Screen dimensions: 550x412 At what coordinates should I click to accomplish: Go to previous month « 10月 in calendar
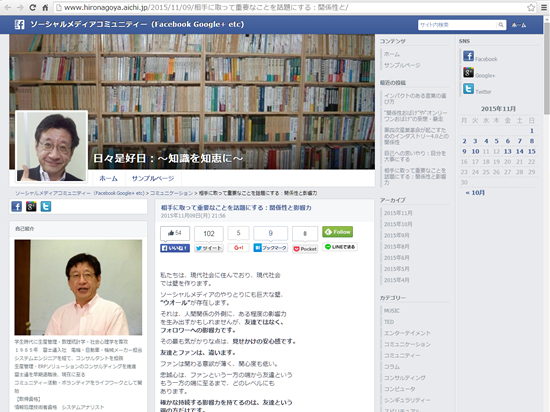click(x=475, y=193)
